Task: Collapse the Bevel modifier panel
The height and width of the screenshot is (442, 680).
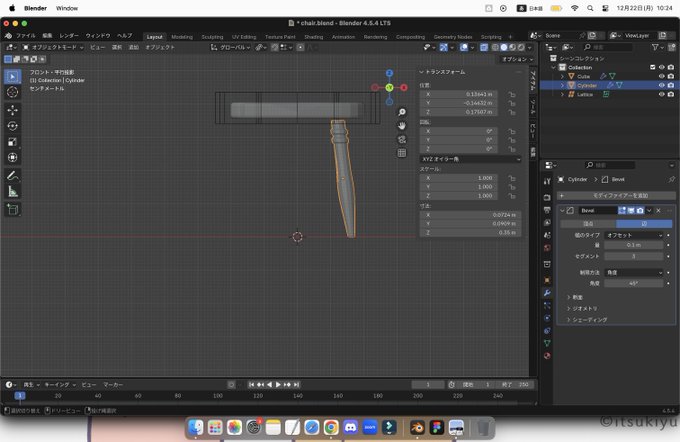Action: pyautogui.click(x=562, y=210)
